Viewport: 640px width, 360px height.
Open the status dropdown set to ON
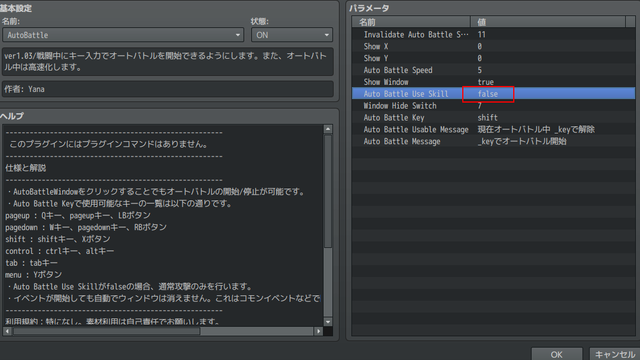tap(292, 35)
